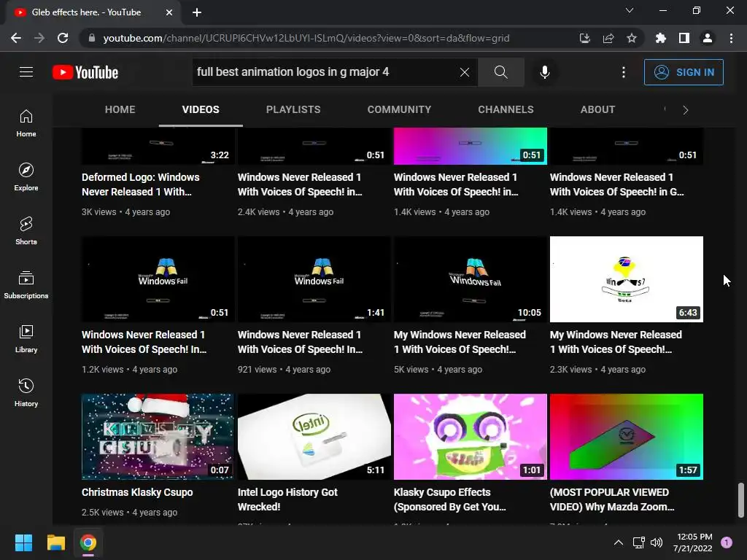Open History in the sidebar

pyautogui.click(x=26, y=392)
